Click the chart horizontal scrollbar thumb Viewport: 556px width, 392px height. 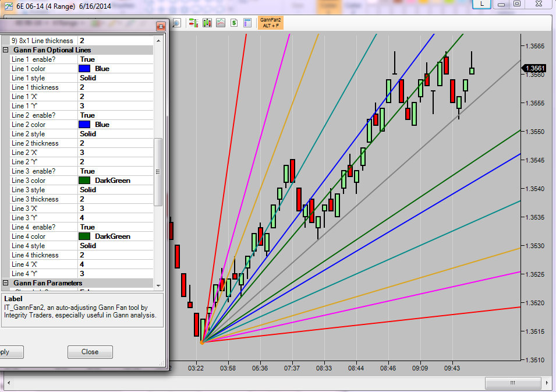coord(513,383)
